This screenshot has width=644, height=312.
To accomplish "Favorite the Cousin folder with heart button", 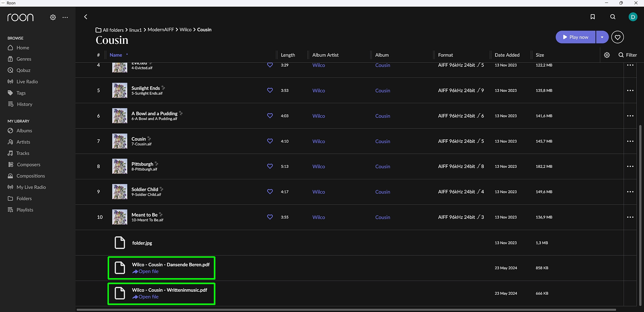I will [617, 37].
